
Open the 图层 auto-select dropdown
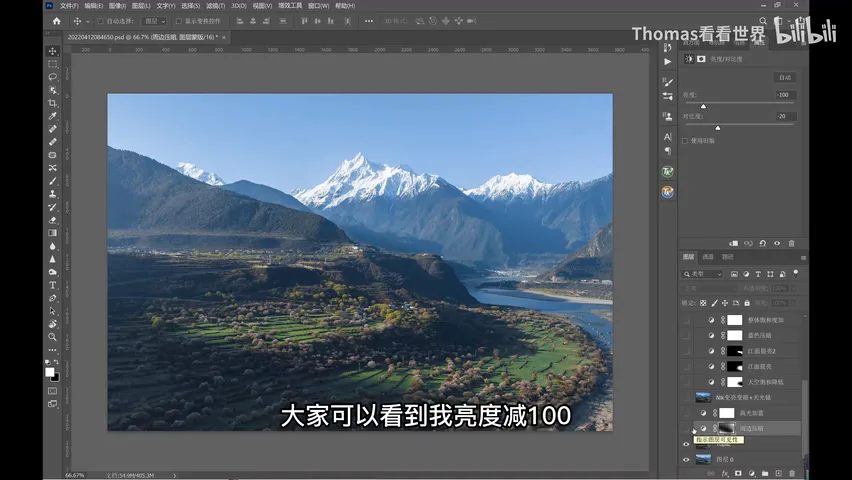(x=154, y=21)
